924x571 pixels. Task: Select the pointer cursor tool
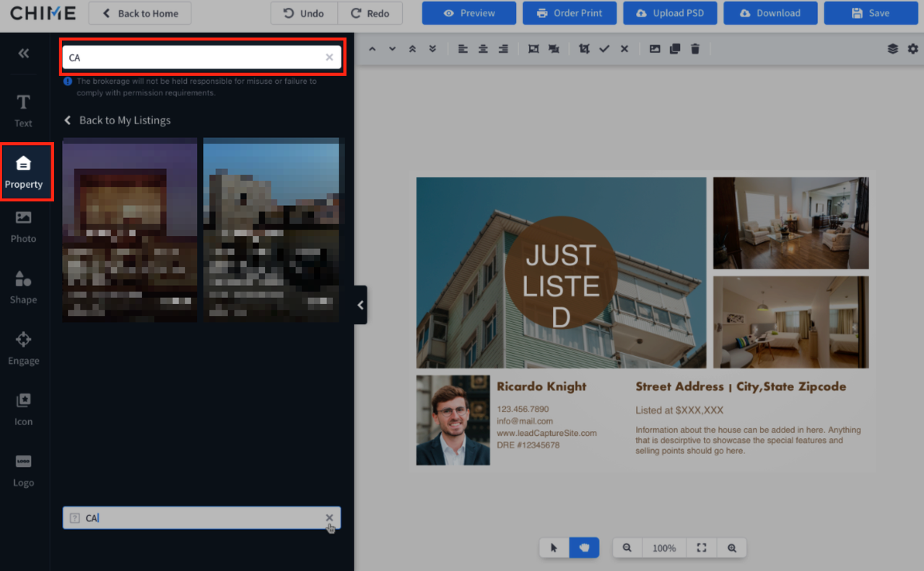click(554, 548)
